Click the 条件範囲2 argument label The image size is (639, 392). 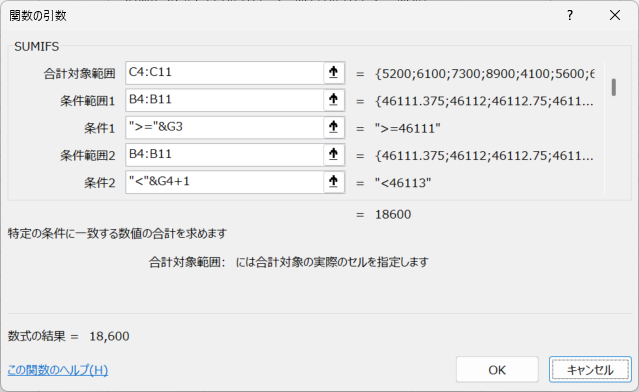tap(88, 156)
